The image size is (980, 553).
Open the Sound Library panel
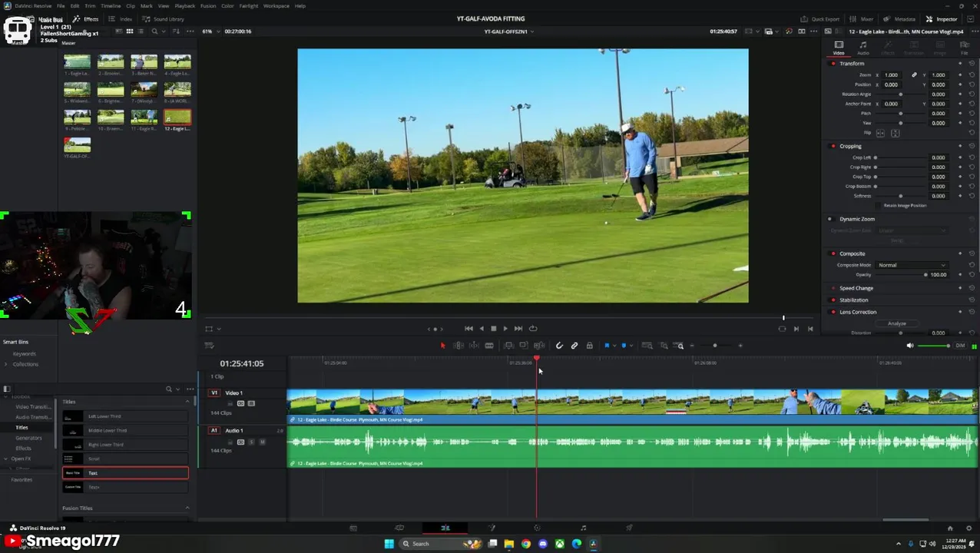click(164, 19)
